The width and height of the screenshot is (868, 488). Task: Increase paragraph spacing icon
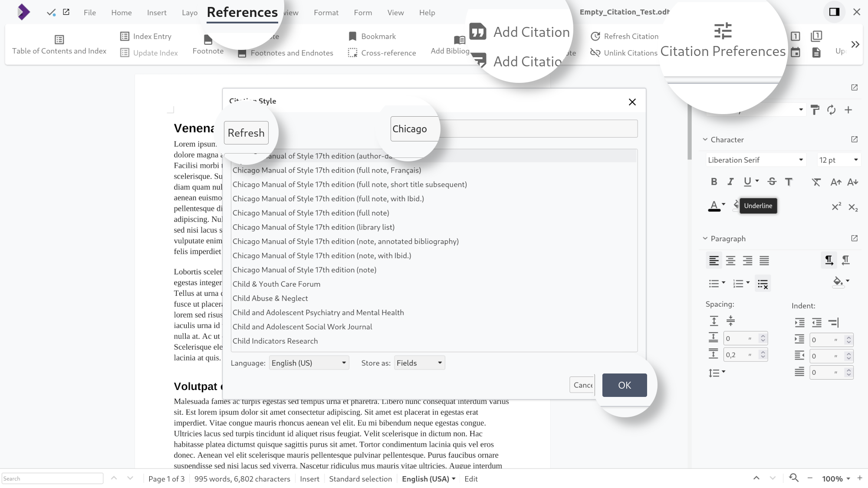pos(714,321)
